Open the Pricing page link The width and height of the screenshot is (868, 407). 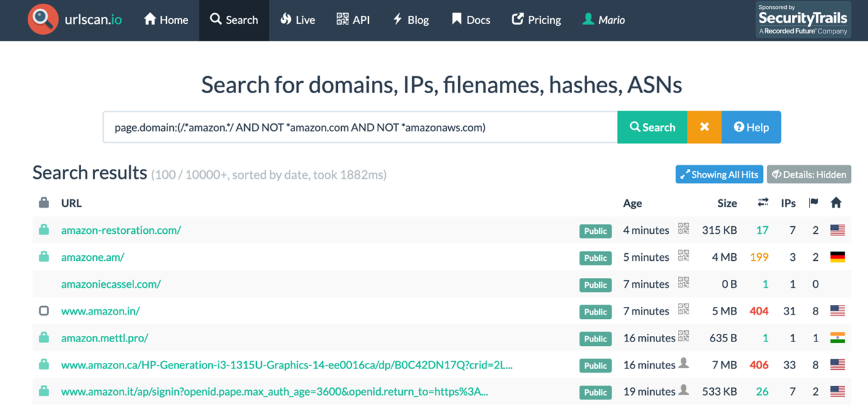(x=536, y=20)
